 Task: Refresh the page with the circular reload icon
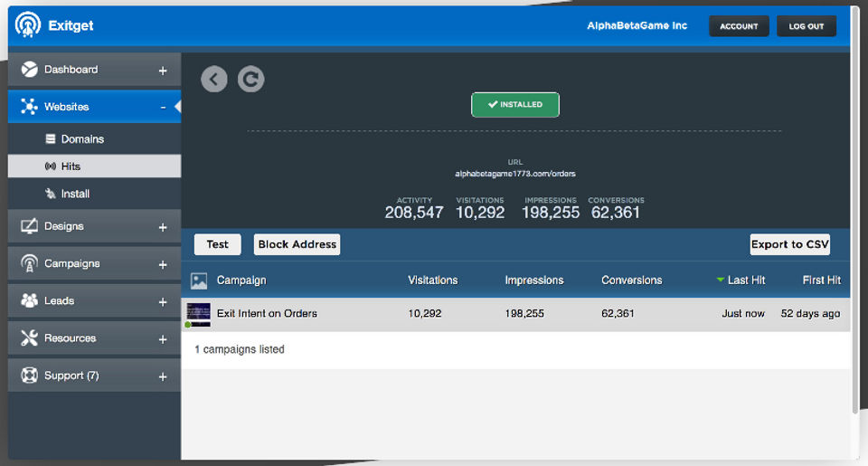pyautogui.click(x=250, y=80)
